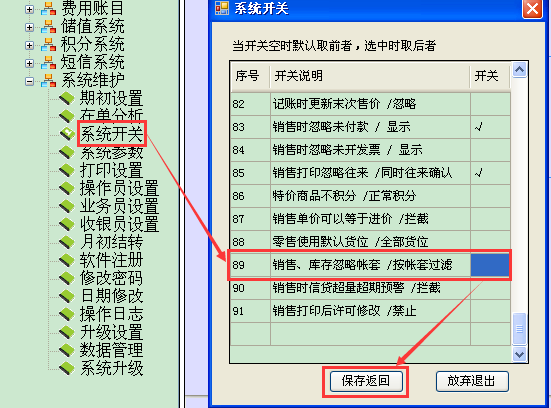The width and height of the screenshot is (551, 408).
Task: Expand the 积分系统 tree node
Action: pyautogui.click(x=30, y=45)
